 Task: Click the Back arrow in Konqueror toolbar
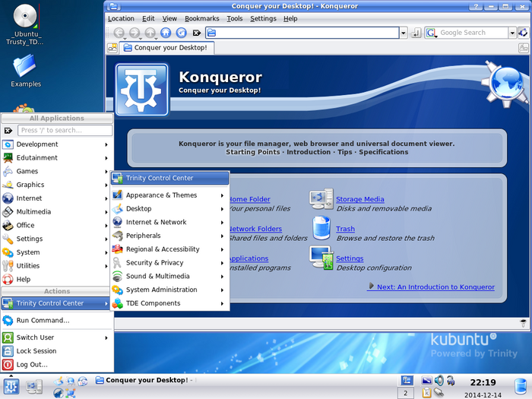119,33
